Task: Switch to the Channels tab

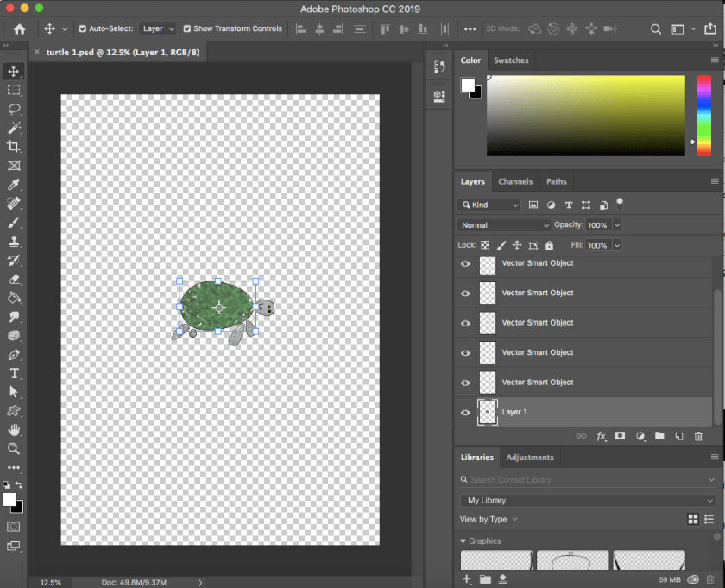Action: click(515, 181)
